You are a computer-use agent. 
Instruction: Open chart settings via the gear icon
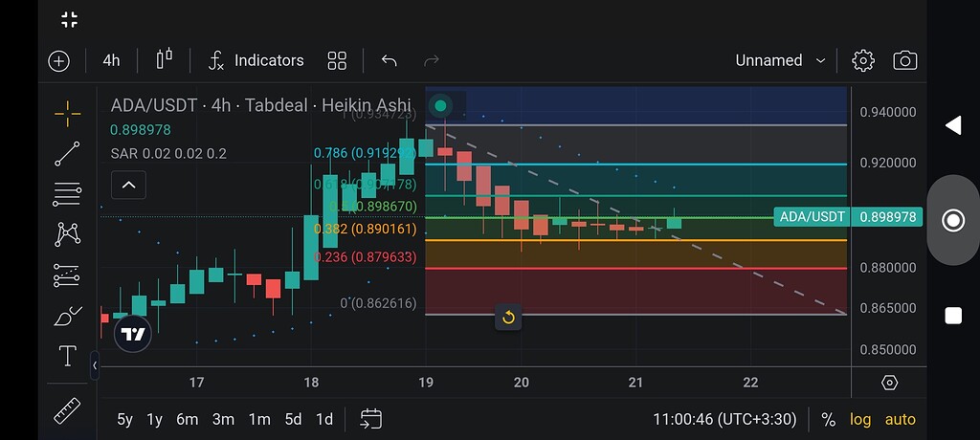[863, 60]
